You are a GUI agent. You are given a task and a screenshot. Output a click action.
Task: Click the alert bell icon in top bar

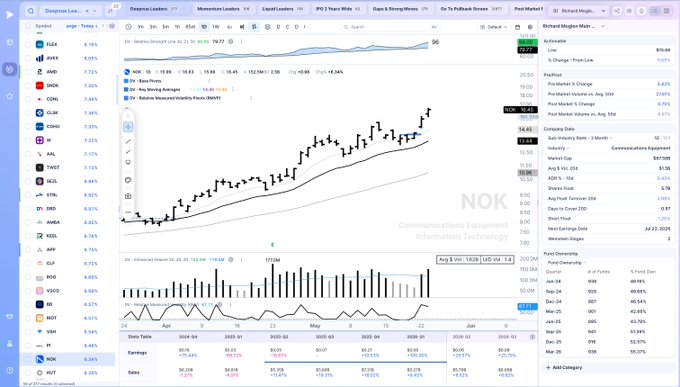click(641, 11)
